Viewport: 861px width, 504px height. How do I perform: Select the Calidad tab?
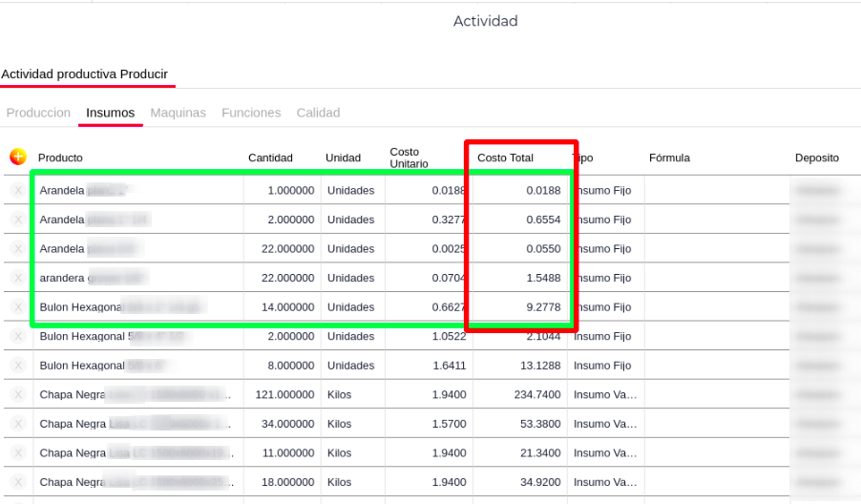pos(318,113)
